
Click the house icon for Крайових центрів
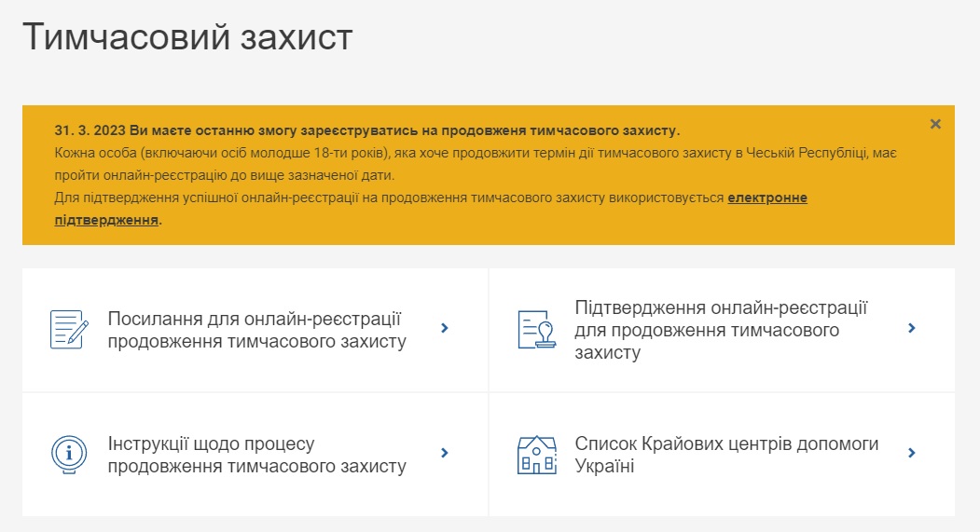(x=536, y=455)
